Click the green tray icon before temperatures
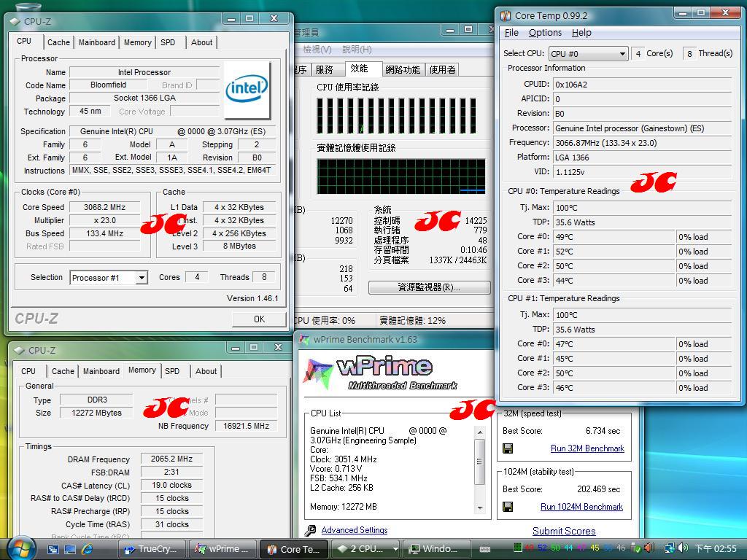Image resolution: width=747 pixels, height=560 pixels. 517,548
